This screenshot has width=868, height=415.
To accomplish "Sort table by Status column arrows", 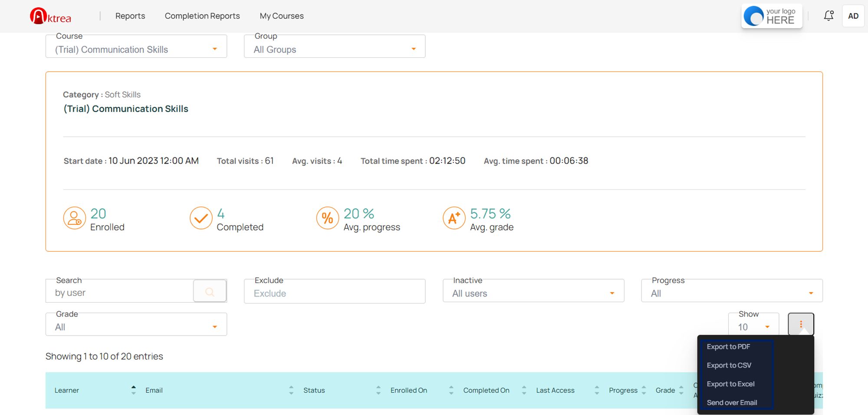I will [378, 390].
